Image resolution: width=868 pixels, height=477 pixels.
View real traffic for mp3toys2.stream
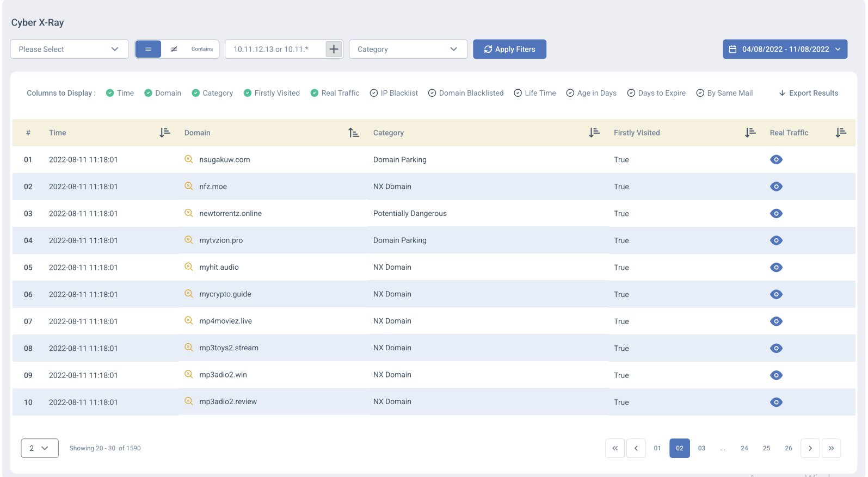(x=777, y=348)
